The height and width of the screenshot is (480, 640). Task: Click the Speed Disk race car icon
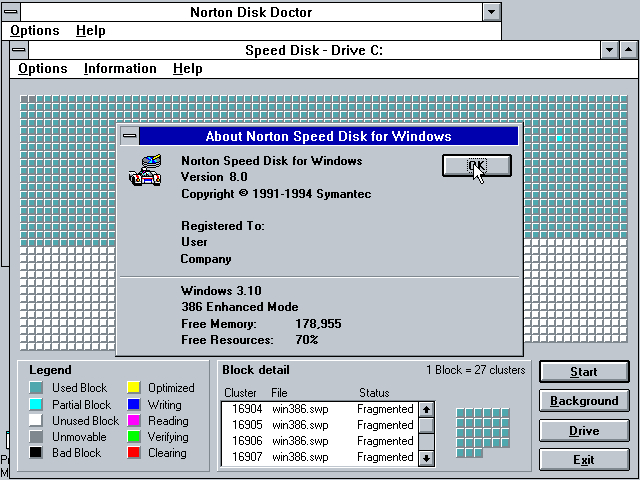click(x=145, y=172)
